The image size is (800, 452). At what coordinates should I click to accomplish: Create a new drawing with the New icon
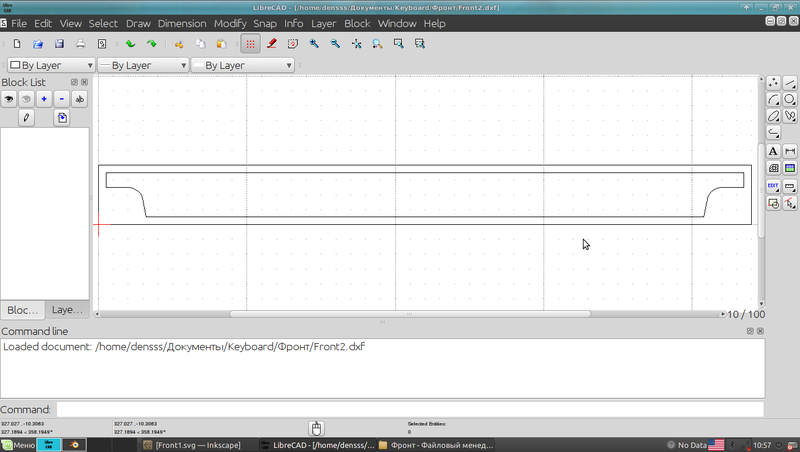click(17, 44)
